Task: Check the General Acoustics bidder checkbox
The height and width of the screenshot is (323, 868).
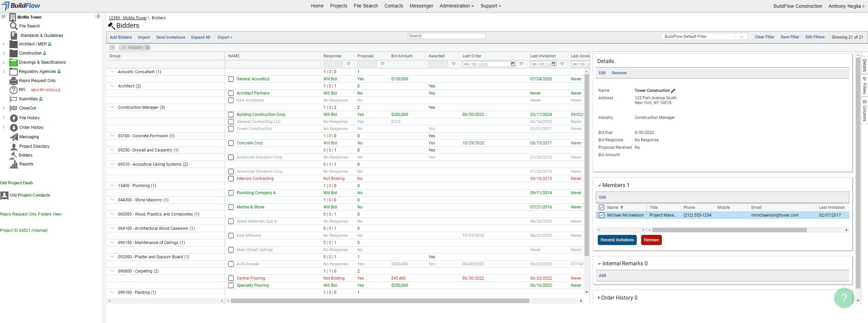Action: pyautogui.click(x=231, y=79)
